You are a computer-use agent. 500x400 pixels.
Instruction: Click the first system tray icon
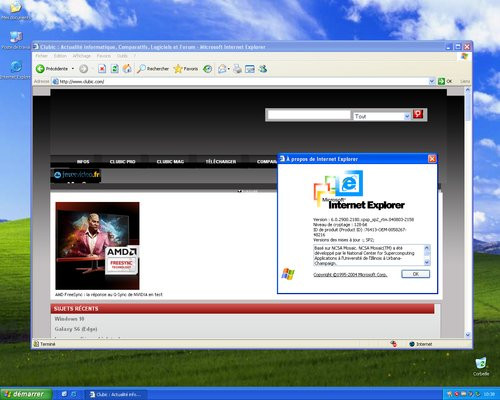point(449,395)
